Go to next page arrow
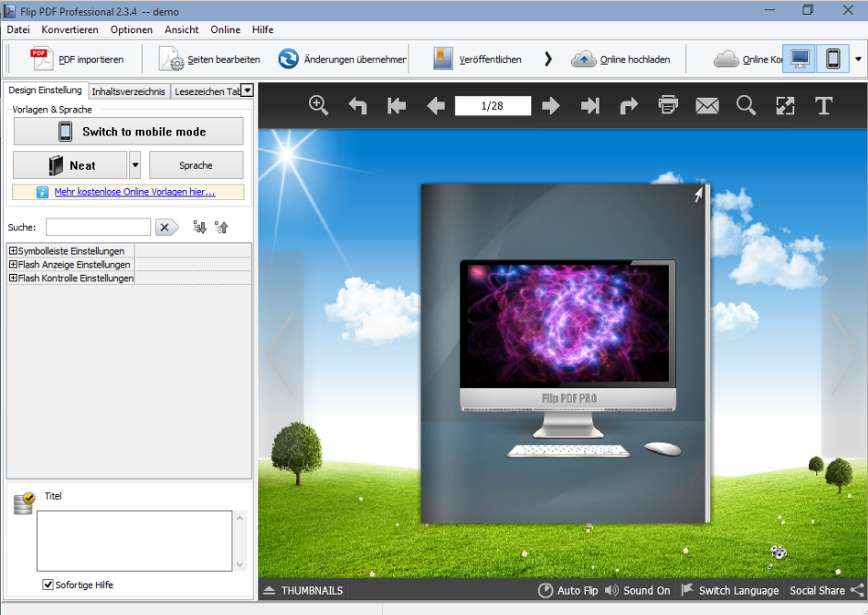Screen dimensions: 868x615 coord(551,105)
